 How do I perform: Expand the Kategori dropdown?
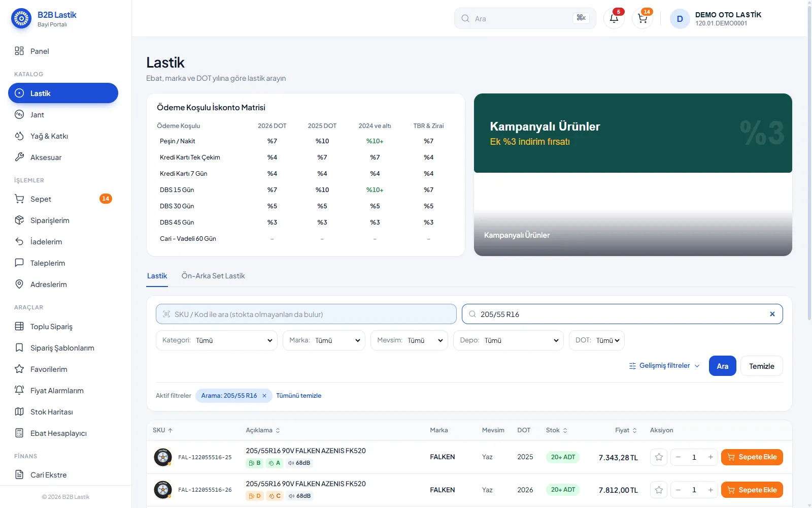(x=217, y=340)
